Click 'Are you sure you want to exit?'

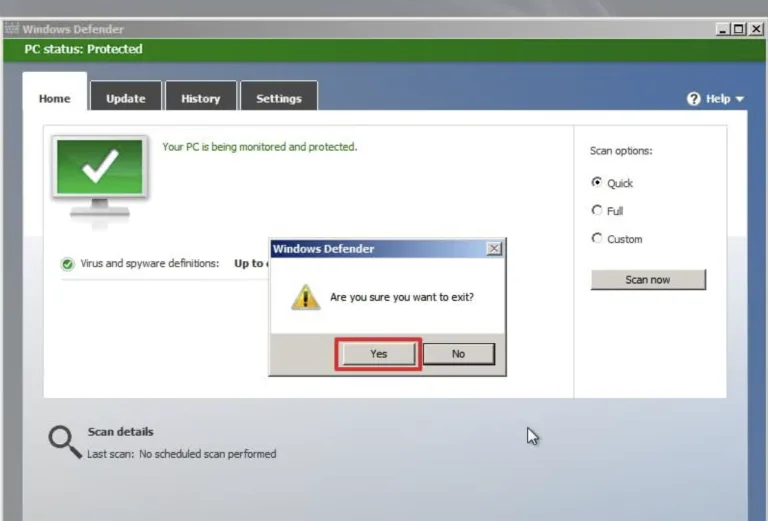(402, 297)
